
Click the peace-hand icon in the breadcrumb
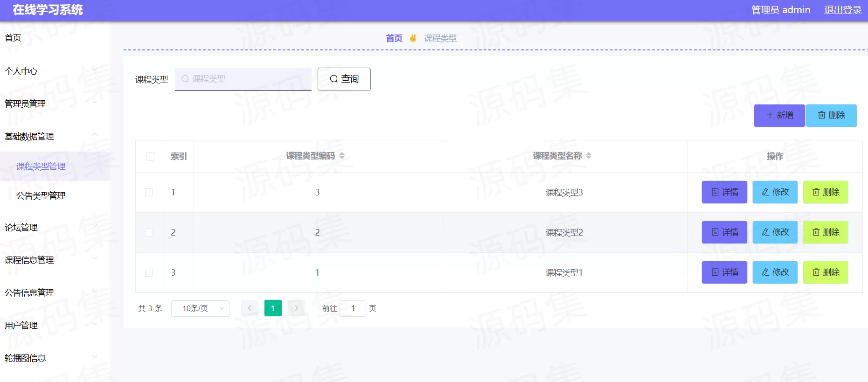[x=413, y=38]
